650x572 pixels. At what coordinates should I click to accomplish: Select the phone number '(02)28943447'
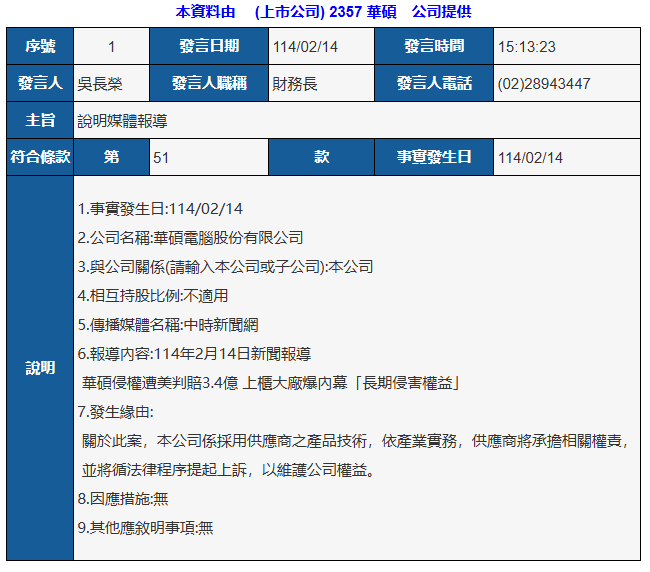coord(544,84)
